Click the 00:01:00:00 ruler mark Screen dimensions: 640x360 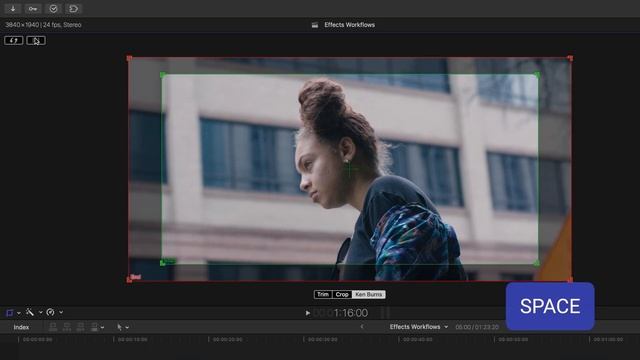[x=608, y=339]
